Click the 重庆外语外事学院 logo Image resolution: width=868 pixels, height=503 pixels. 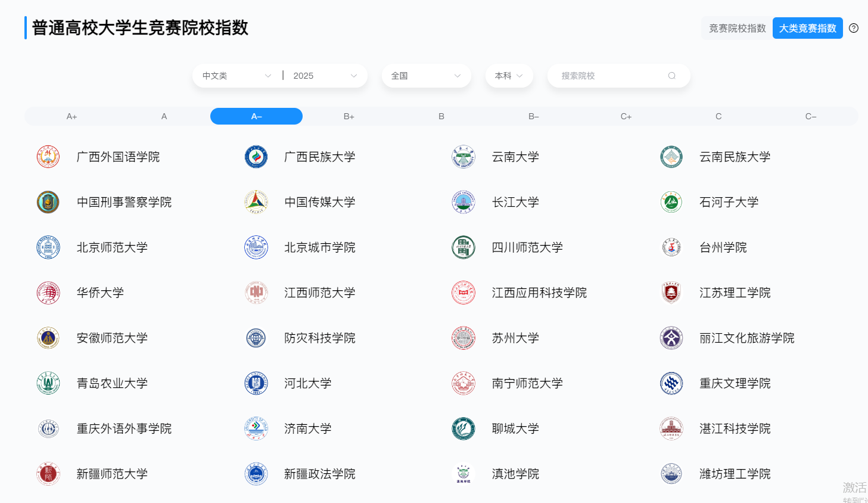(48, 429)
